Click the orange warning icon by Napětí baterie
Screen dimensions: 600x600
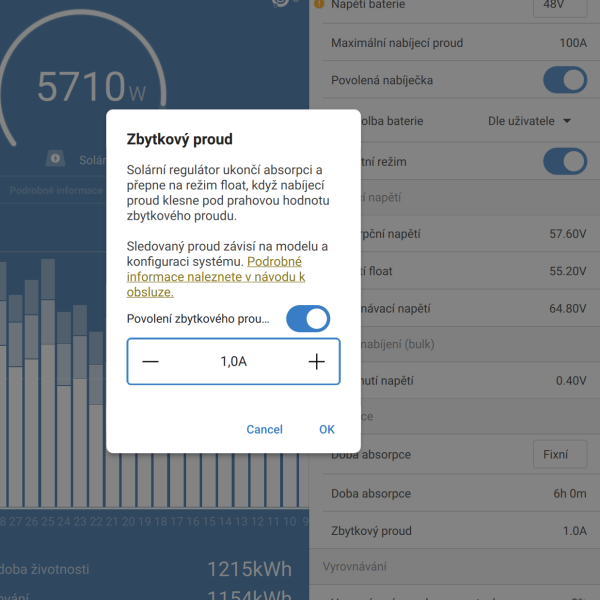(x=318, y=4)
